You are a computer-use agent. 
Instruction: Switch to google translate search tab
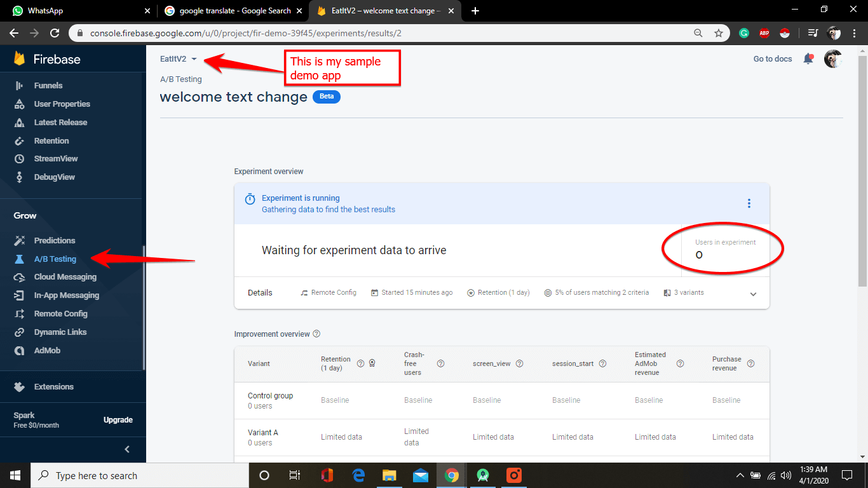click(233, 11)
